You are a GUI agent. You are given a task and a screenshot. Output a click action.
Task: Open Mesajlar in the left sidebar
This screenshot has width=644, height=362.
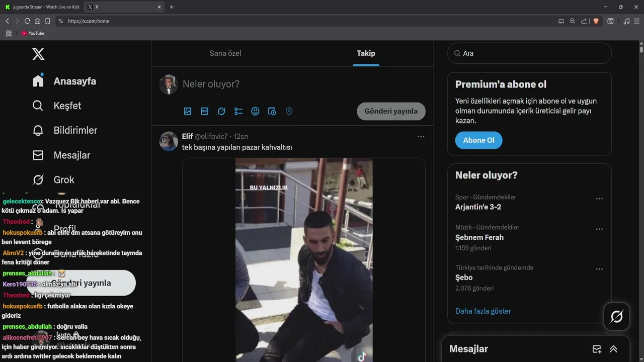(x=61, y=155)
